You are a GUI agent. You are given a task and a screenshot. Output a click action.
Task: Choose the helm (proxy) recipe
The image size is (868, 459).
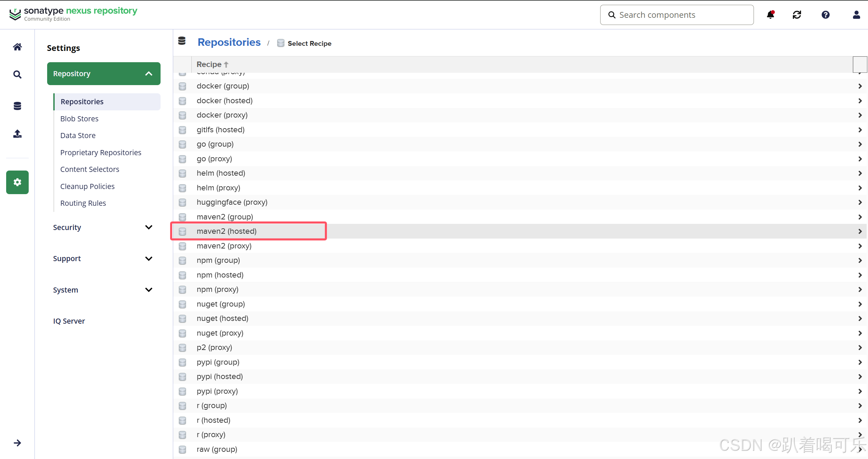520,188
